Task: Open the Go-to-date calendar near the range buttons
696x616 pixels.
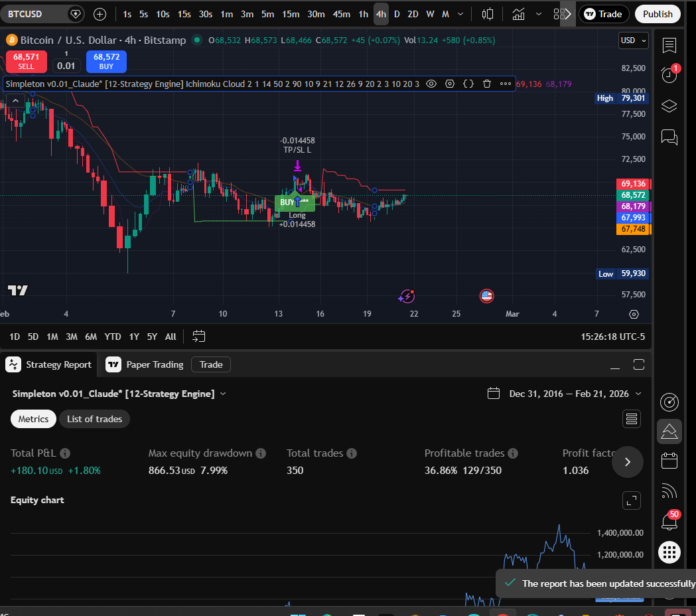Action: (x=198, y=337)
